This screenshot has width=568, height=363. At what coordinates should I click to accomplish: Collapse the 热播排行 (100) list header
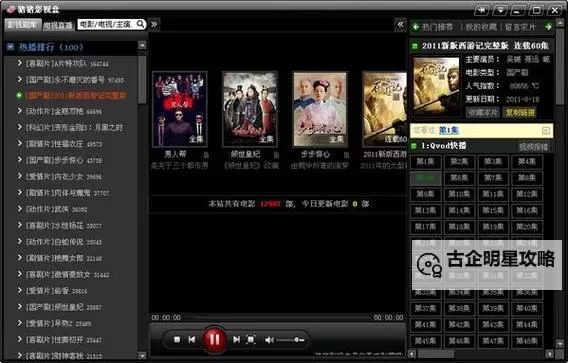point(10,47)
